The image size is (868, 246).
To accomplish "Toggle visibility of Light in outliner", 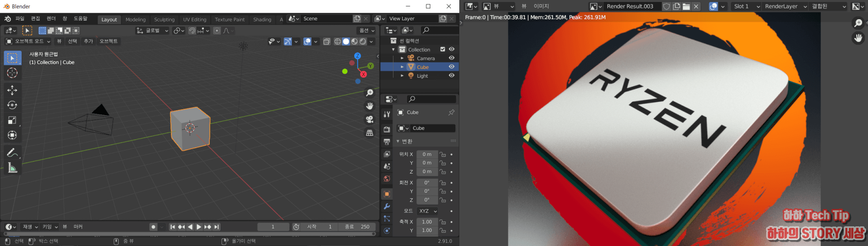I will [x=451, y=76].
